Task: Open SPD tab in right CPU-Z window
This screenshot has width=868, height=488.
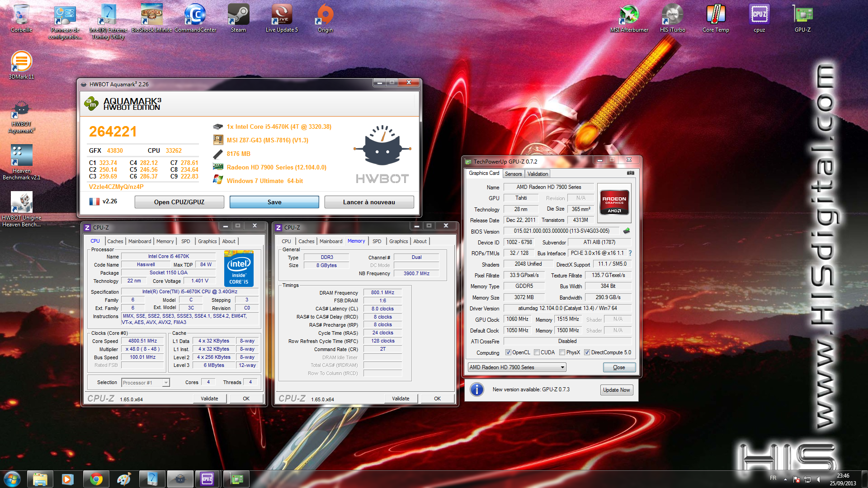Action: 377,241
